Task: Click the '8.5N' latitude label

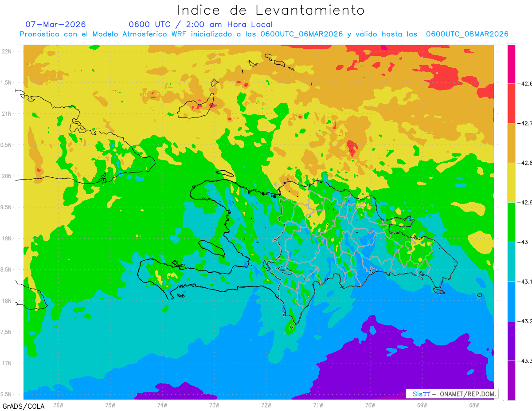Action: click(x=7, y=270)
